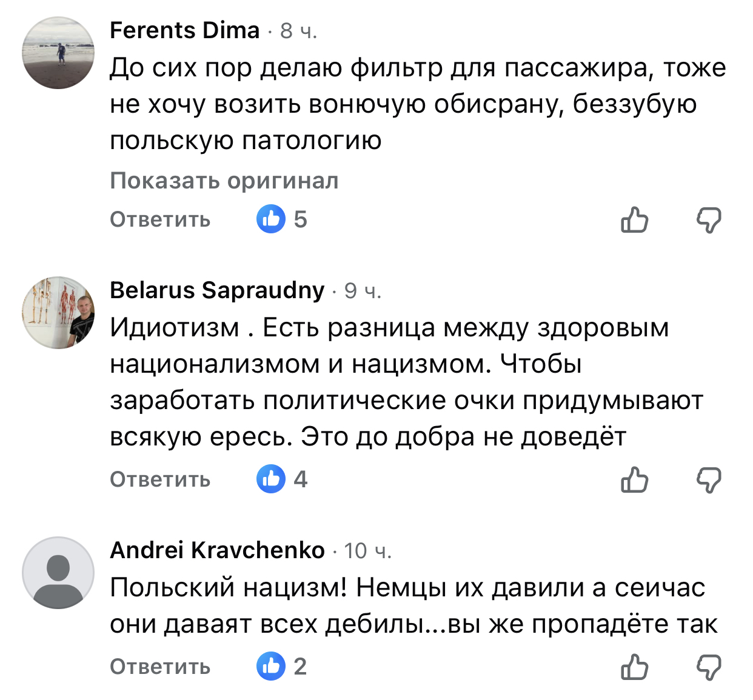This screenshot has height=700, width=753.
Task: Click the '8 ч.' timestamp on first comment
Action: tap(298, 31)
